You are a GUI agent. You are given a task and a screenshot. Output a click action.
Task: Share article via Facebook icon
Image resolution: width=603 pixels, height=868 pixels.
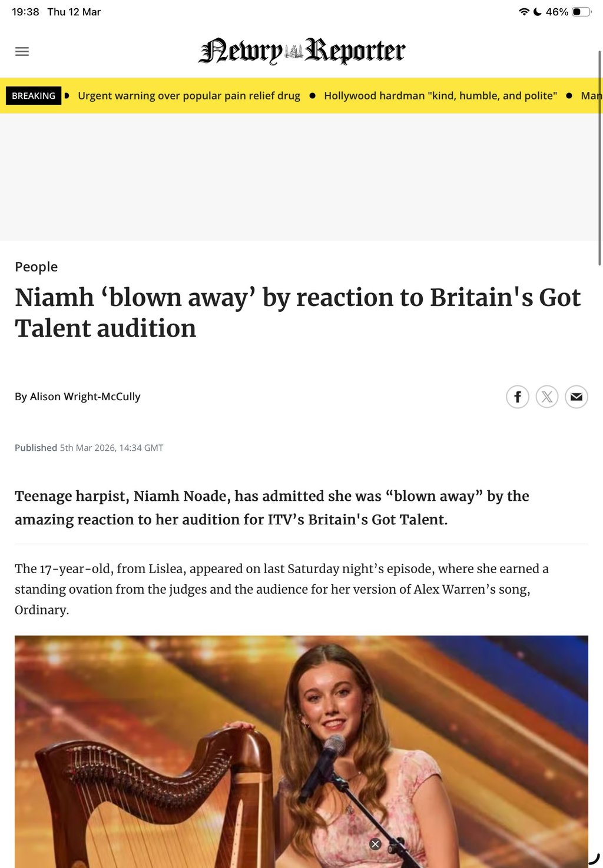coord(518,397)
